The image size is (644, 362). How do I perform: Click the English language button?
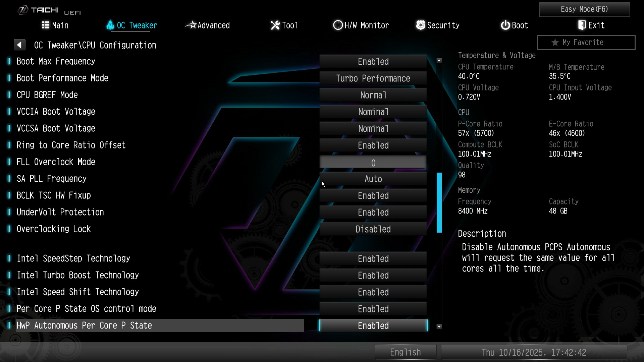405,352
